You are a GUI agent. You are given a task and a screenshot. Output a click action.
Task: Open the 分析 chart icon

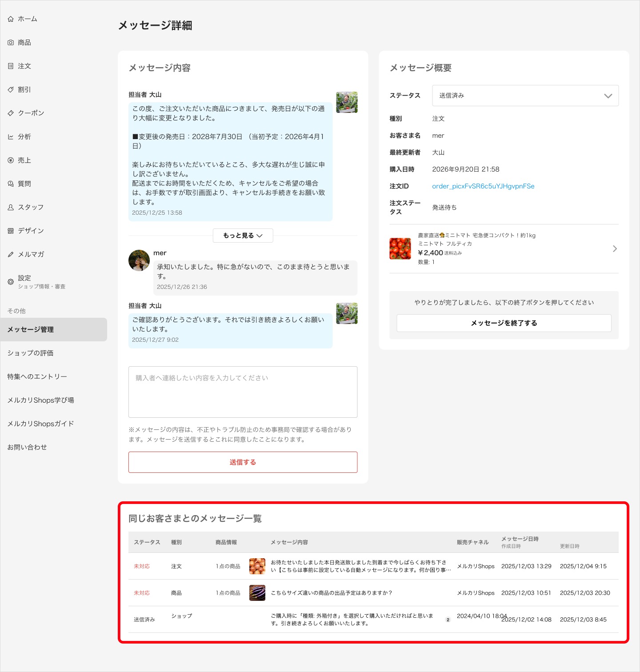coord(11,137)
